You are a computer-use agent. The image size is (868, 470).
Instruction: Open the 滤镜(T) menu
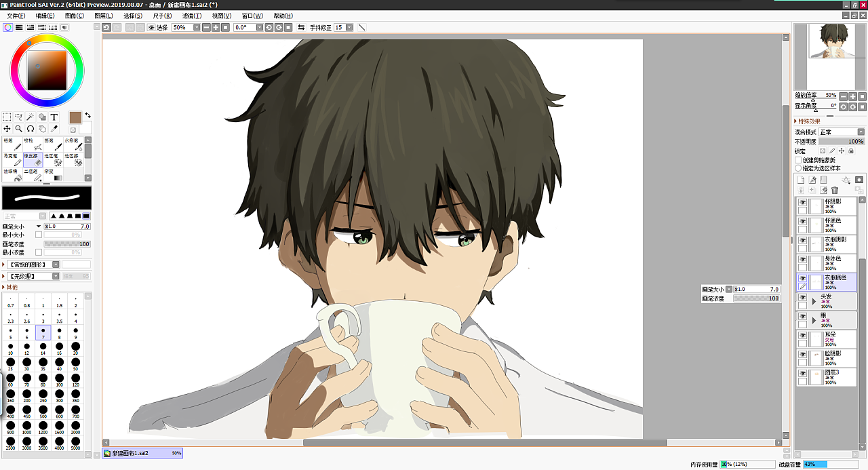tap(192, 16)
